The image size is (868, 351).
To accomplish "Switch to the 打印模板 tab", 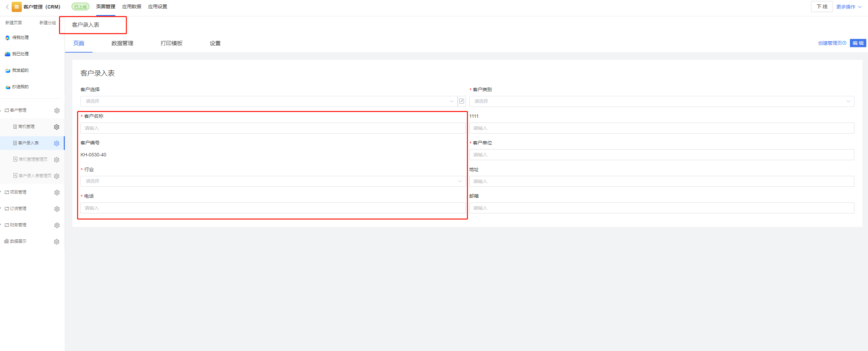I will [172, 43].
